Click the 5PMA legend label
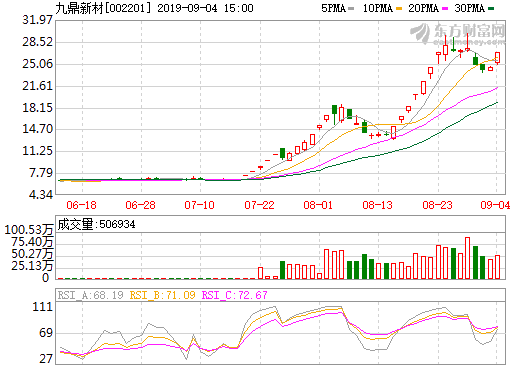Screen dimensions: 520x365 pos(333,8)
